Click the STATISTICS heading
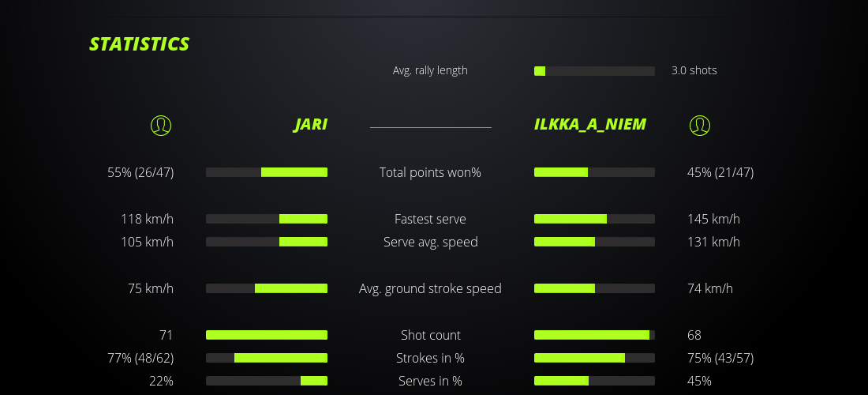This screenshot has height=395, width=868. tap(140, 44)
